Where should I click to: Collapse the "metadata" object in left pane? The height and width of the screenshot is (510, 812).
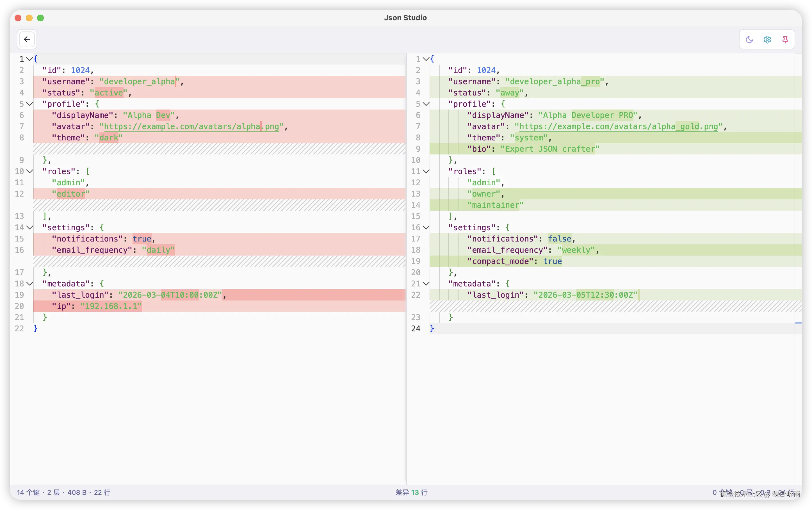[x=29, y=284]
